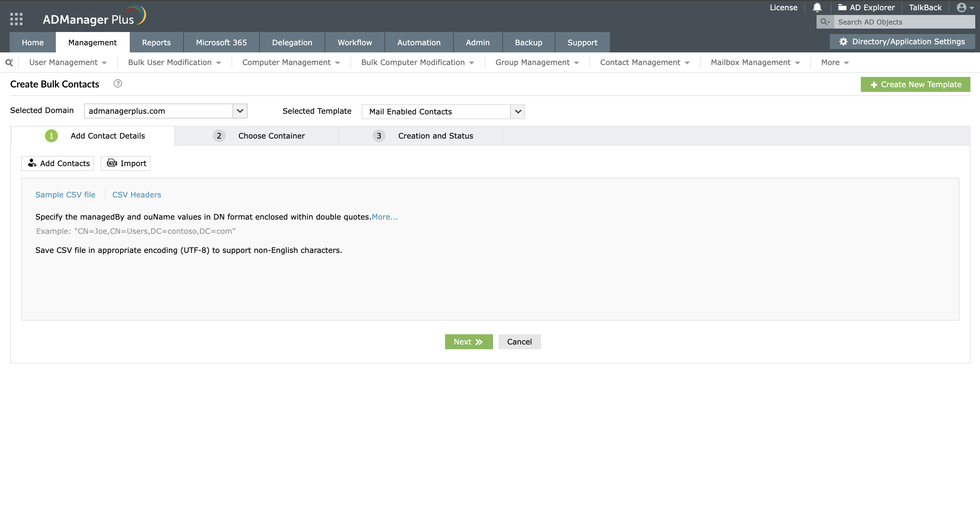Click Import CSV button
The width and height of the screenshot is (980, 531).
126,163
